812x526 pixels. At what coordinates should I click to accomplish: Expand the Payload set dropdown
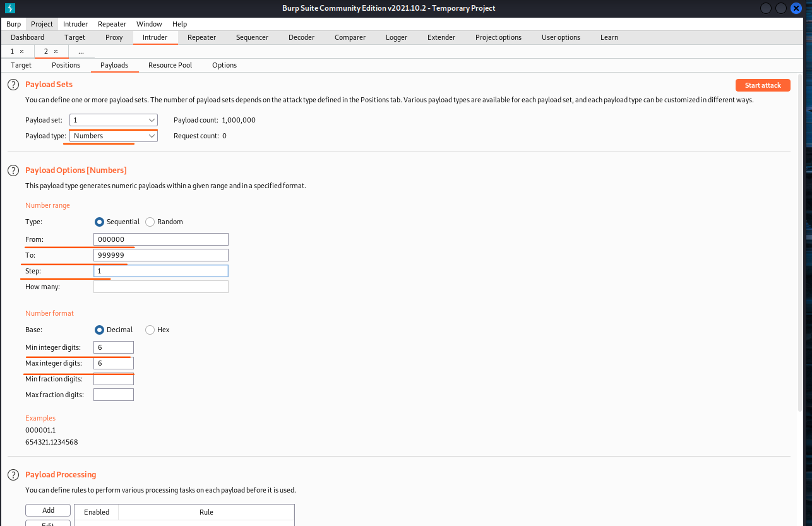pos(114,120)
